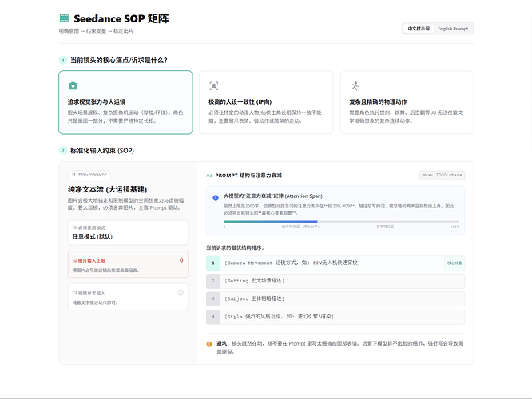532x399 pixels.
Task: Click number 3 badge in Subject row
Action: [x=213, y=299]
